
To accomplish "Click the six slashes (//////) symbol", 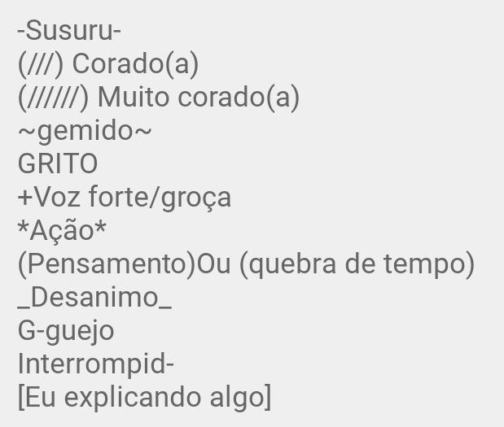I will pyautogui.click(x=53, y=98).
